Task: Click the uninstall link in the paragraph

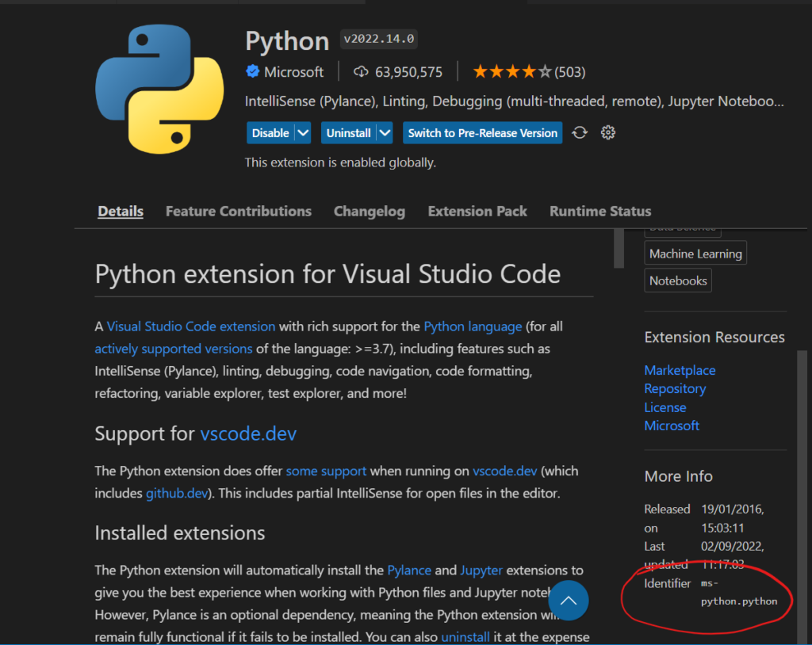Action: tap(465, 637)
